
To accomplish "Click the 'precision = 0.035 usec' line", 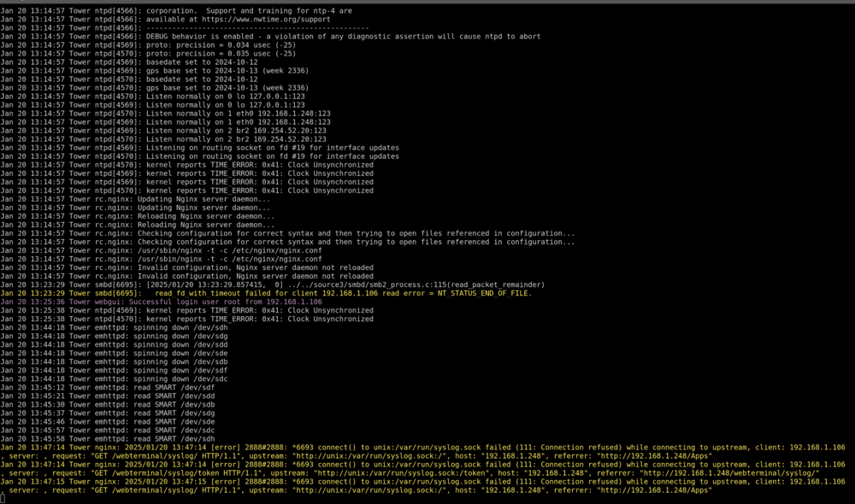I will tap(148, 54).
